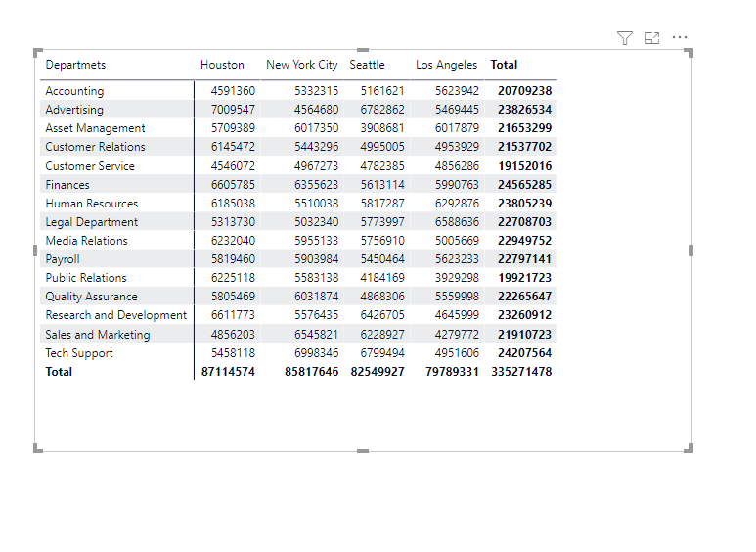This screenshot has height=552, width=756.
Task: Select the Quality Assurance row label
Action: [91, 297]
